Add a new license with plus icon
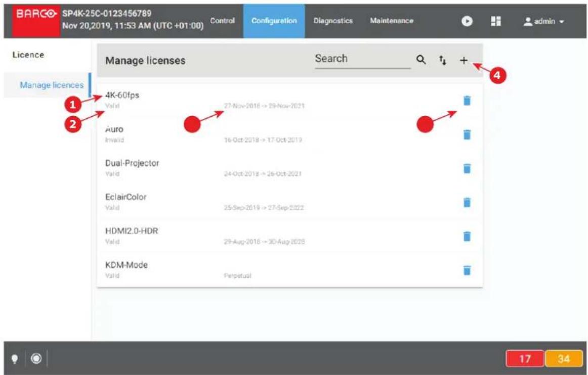 (464, 60)
